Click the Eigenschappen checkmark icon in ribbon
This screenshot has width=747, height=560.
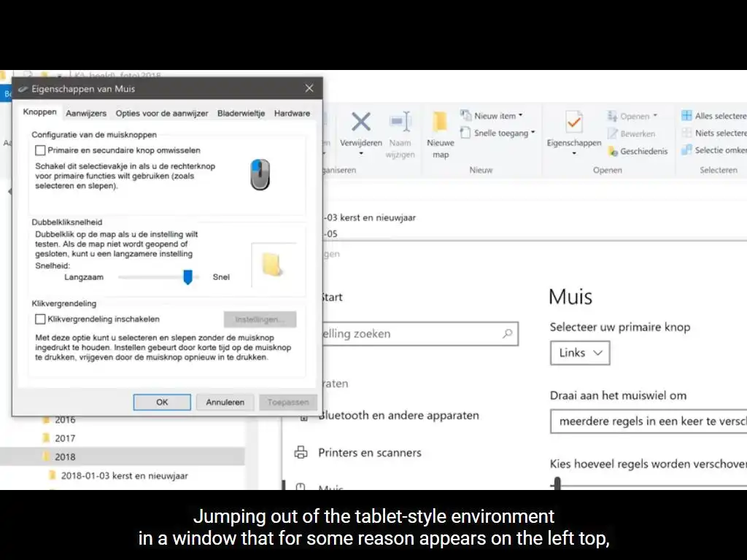574,122
